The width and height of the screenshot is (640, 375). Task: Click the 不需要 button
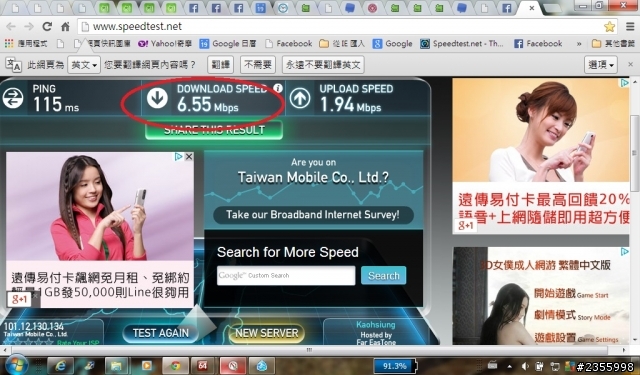[258, 65]
